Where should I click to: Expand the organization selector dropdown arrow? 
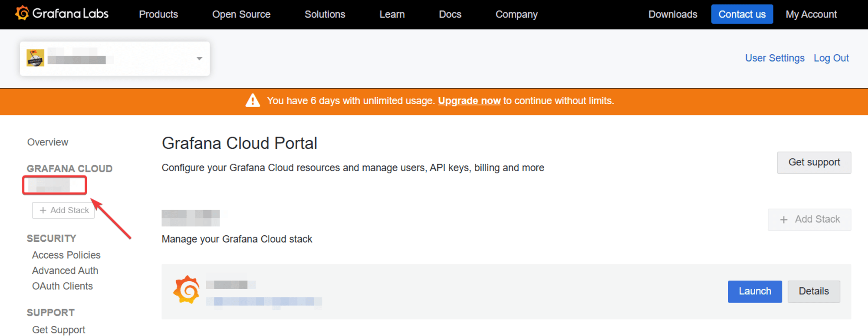point(199,59)
